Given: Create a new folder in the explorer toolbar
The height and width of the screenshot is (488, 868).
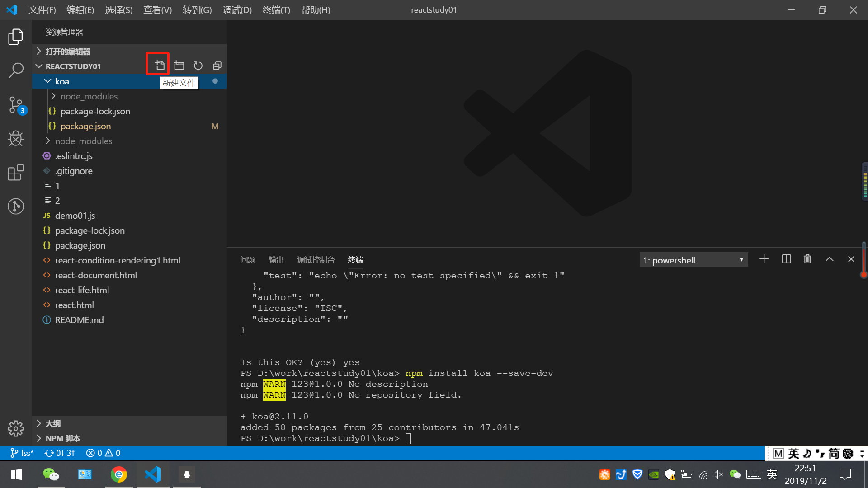Looking at the screenshot, I should coord(179,66).
